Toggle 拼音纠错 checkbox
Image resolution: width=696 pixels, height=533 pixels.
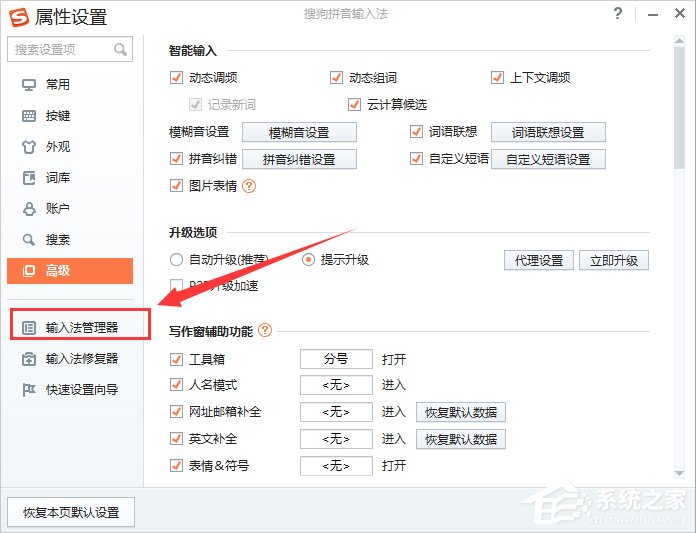tap(176, 159)
